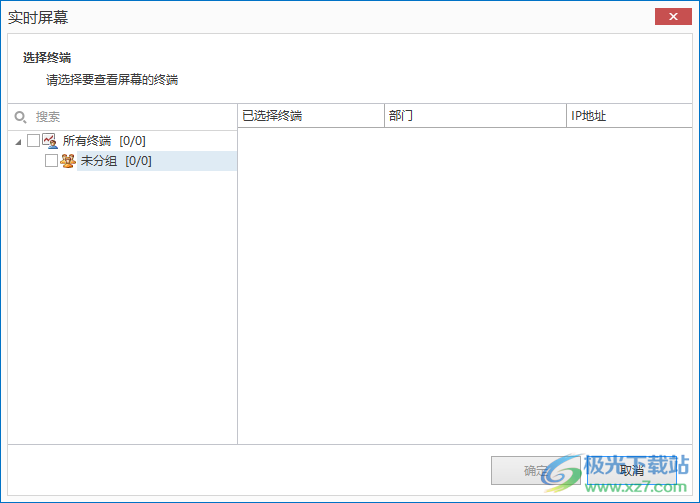Click the search magnifier icon

pos(20,117)
